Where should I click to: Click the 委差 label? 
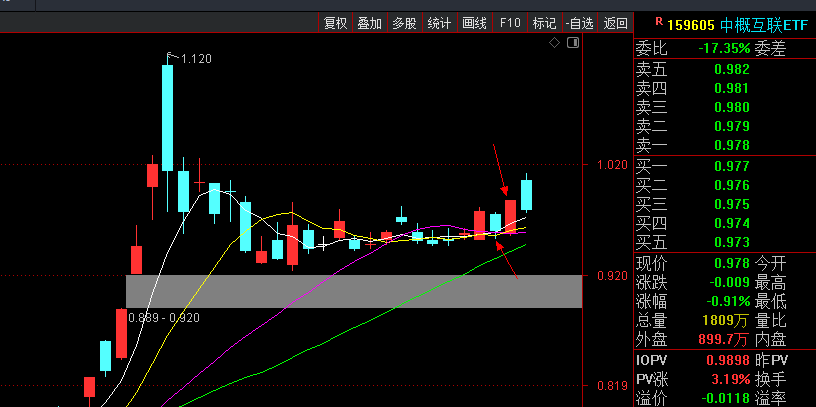[x=770, y=49]
